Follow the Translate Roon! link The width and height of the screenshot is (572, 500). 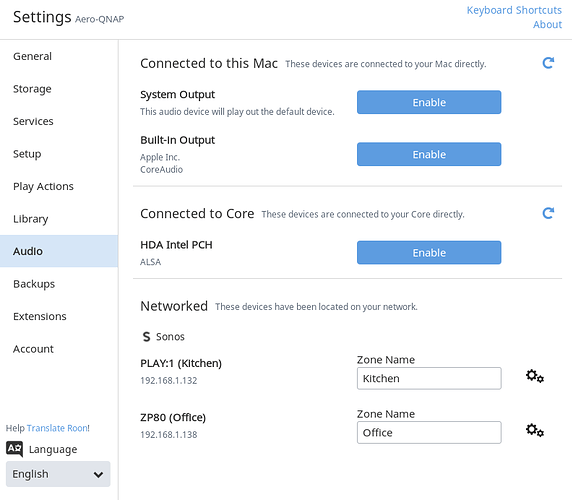[x=58, y=428]
